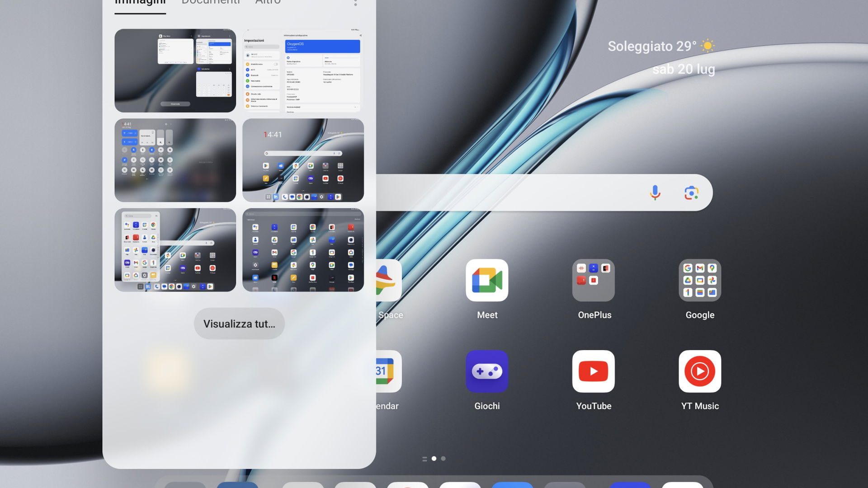Viewport: 868px width, 488px height.
Task: Open the app drawer grid screenshot thumbnail
Action: coord(303,250)
